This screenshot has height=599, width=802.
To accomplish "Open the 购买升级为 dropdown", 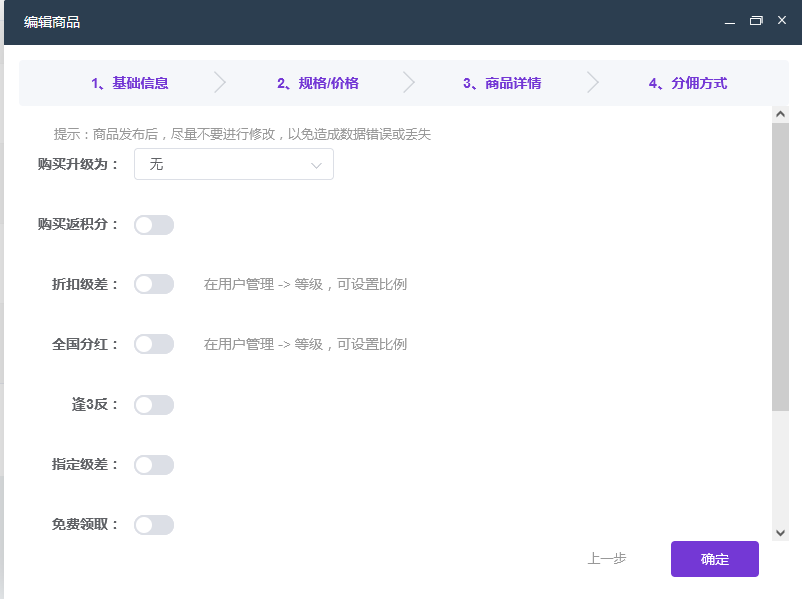I will tap(234, 164).
